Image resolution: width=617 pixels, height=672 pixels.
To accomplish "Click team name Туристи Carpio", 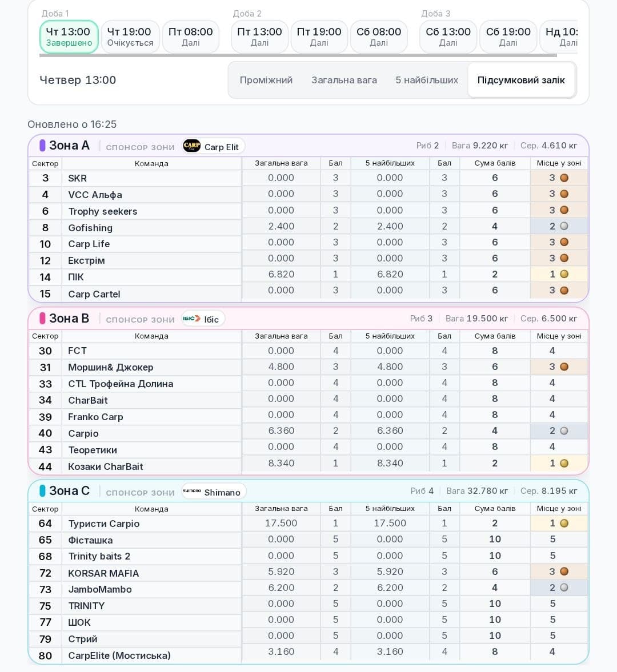I will point(104,524).
